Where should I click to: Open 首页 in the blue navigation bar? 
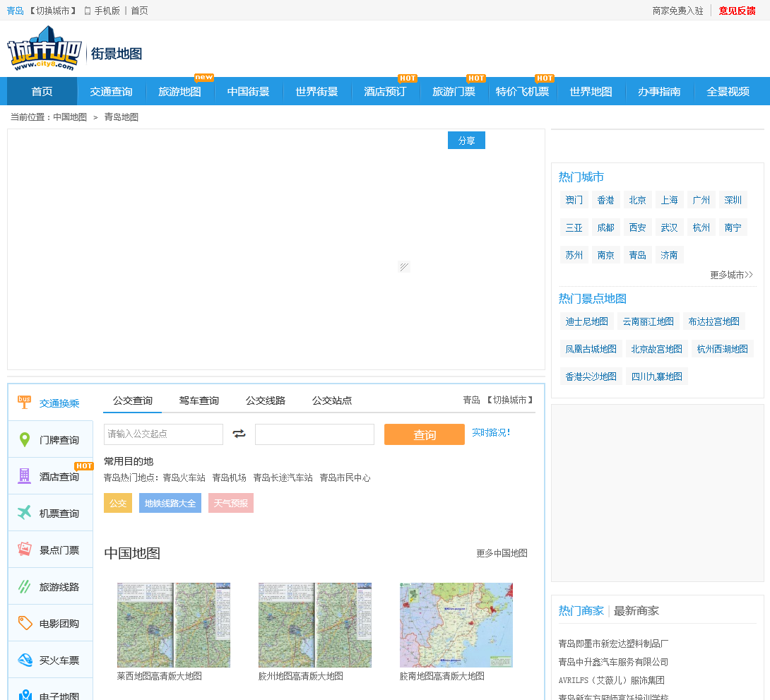pyautogui.click(x=42, y=91)
